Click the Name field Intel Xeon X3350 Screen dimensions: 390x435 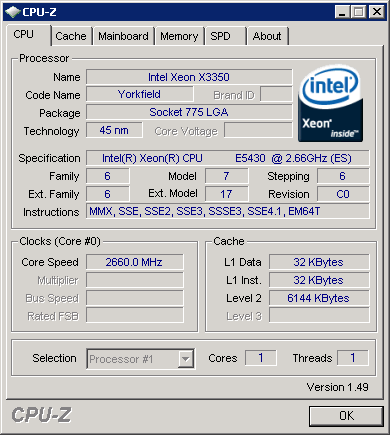[189, 77]
